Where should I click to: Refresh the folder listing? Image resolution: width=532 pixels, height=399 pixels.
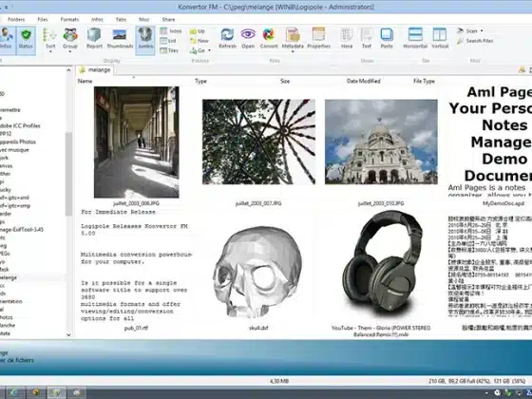coord(227,38)
